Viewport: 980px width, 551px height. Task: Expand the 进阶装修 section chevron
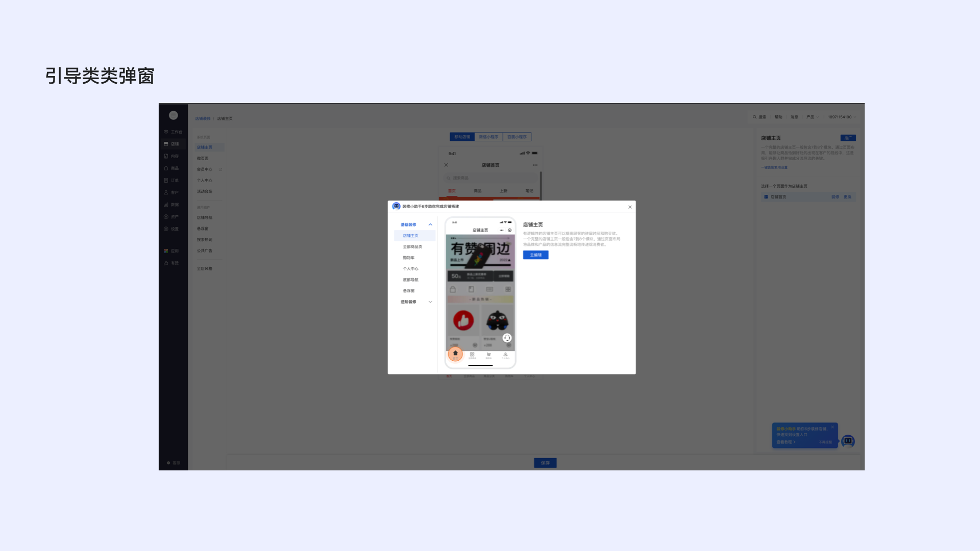[x=430, y=302]
